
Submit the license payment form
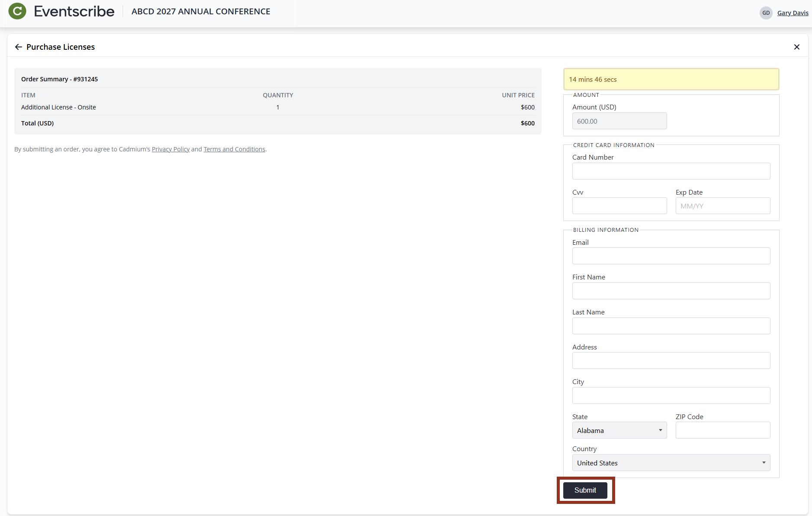point(585,490)
